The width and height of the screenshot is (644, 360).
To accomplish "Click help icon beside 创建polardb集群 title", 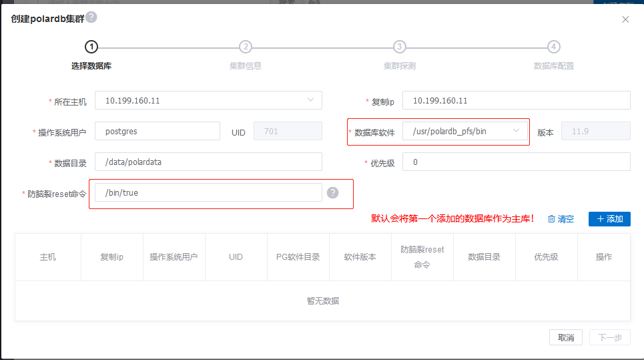I will (91, 17).
